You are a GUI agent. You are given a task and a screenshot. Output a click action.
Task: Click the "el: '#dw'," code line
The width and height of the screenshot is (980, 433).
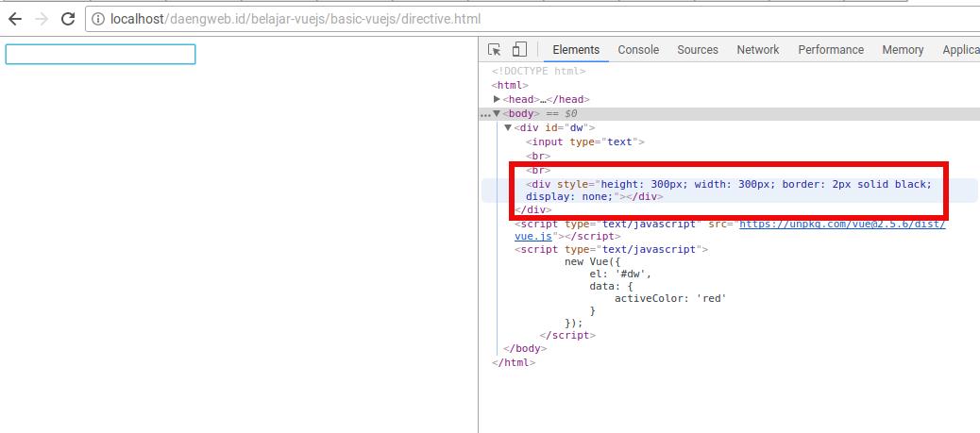[620, 274]
